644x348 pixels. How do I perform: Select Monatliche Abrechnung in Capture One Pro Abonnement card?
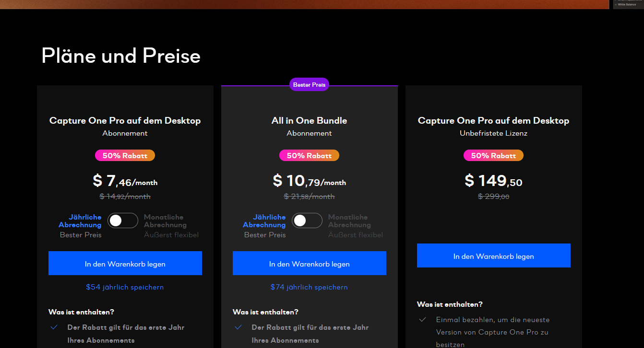point(165,221)
